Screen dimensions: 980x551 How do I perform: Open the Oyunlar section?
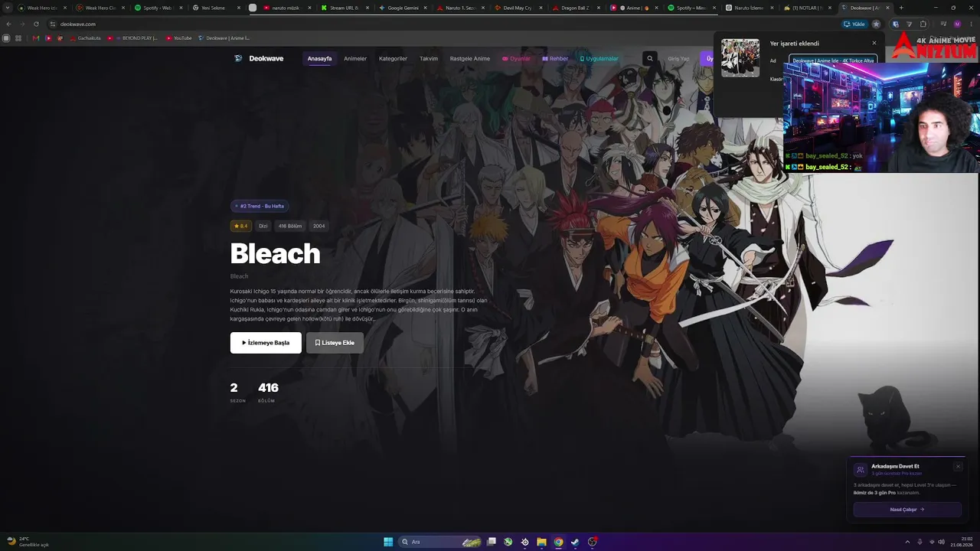[516, 58]
